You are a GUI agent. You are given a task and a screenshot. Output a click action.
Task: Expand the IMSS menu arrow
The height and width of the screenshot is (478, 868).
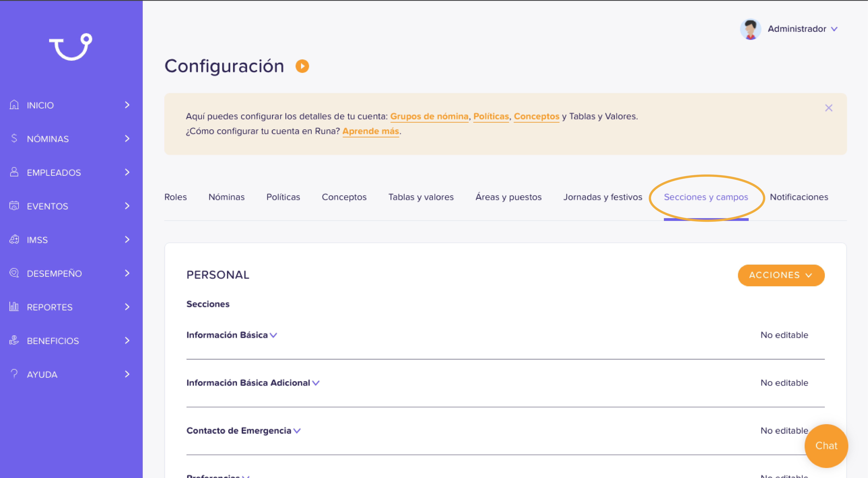tap(127, 240)
